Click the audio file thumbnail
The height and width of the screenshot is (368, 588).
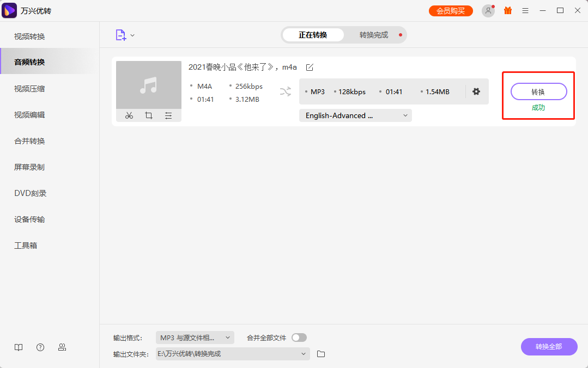149,85
